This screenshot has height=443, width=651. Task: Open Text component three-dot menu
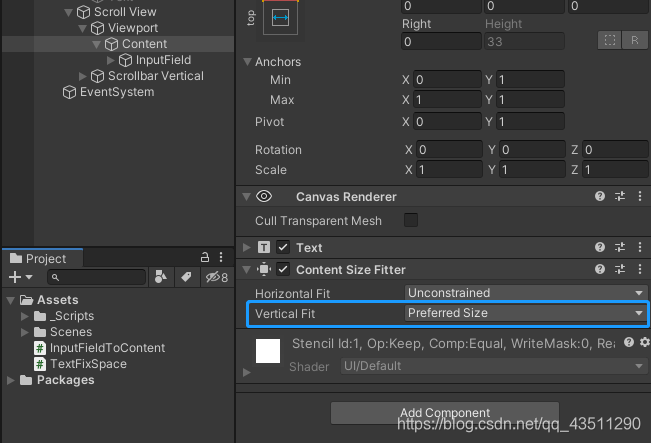tap(640, 247)
